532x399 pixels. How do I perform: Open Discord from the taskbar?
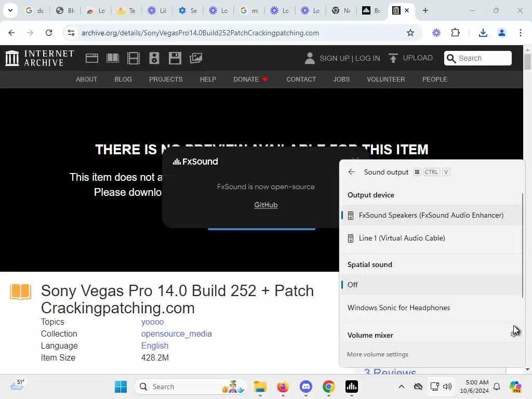click(305, 387)
